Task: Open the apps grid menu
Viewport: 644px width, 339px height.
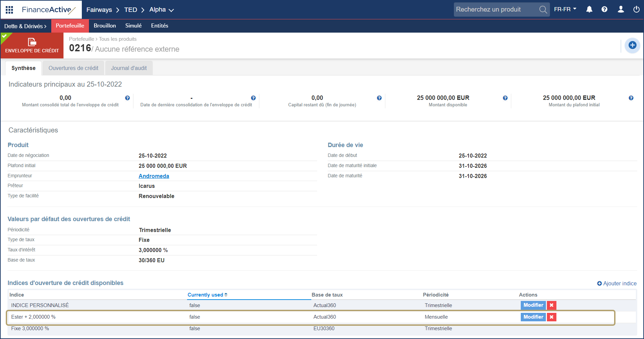Action: (x=10, y=10)
